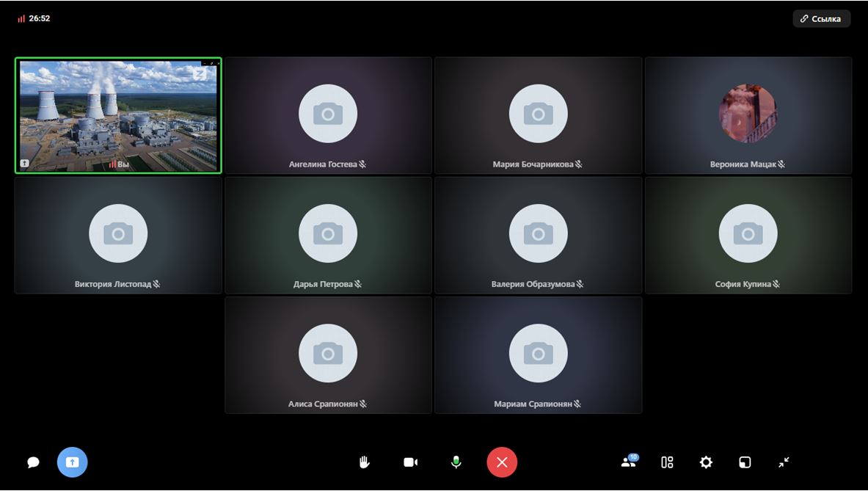The image size is (868, 491).
Task: Click the name label Ангелина Гостева
Action: 323,164
